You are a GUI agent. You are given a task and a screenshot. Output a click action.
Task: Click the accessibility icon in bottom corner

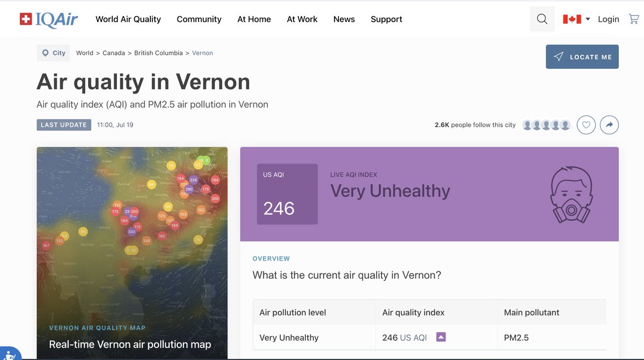(x=8, y=354)
